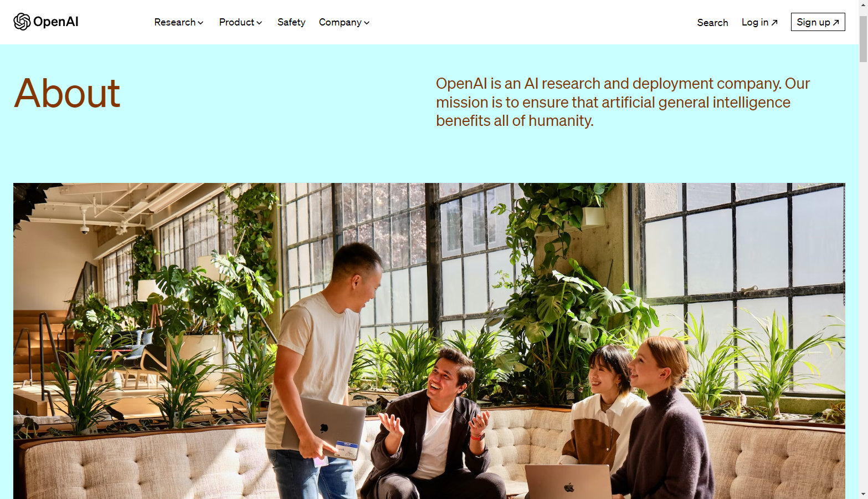Click the chevron next to Research
This screenshot has width=868, height=499.
point(201,23)
